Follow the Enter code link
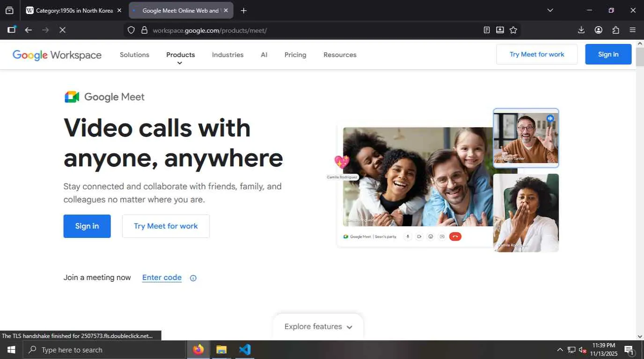Viewport: 644px width, 359px height. coord(162,278)
